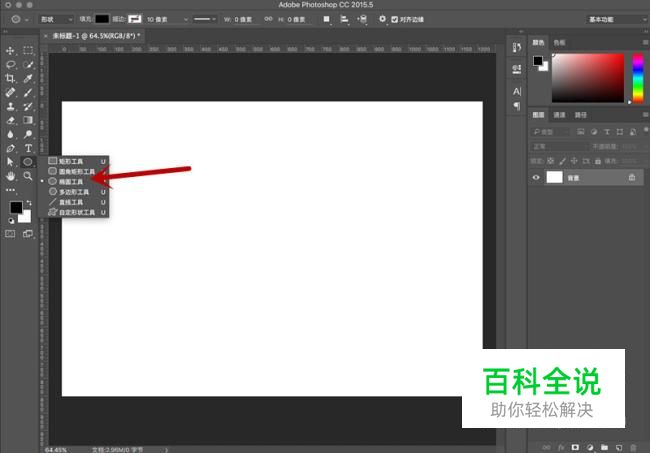Pick the Hand tool
The image size is (650, 453).
coord(11,175)
